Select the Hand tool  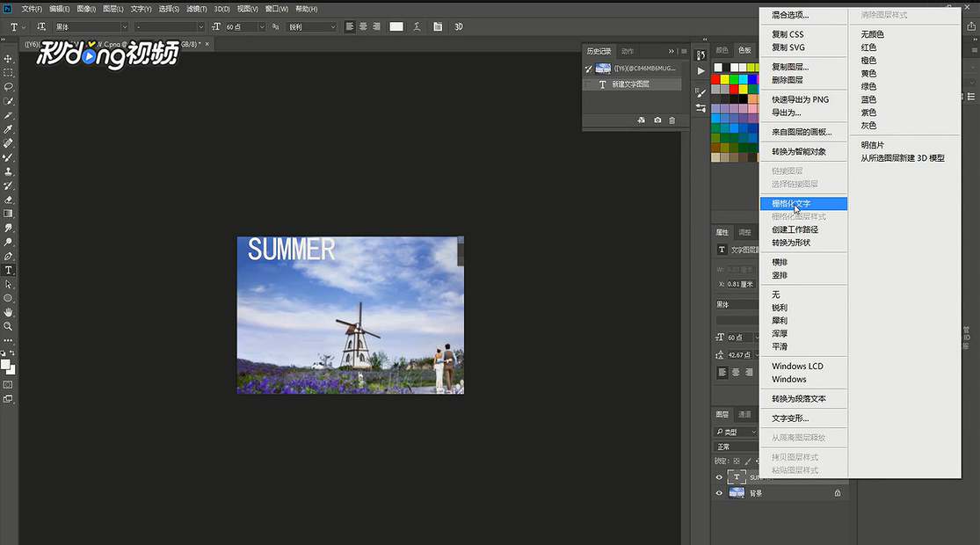coord(8,312)
